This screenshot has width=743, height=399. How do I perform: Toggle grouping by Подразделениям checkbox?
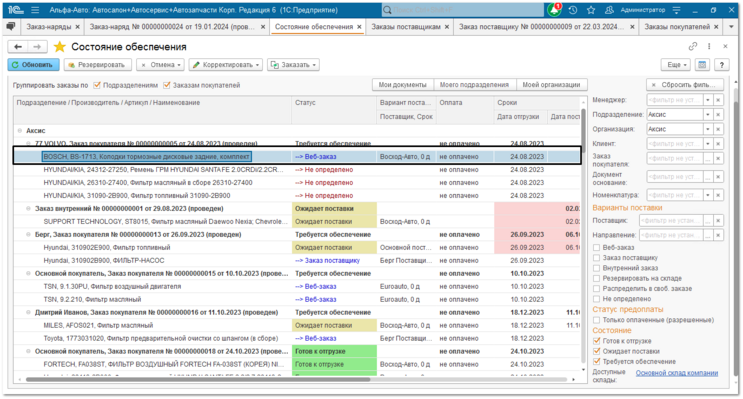pyautogui.click(x=97, y=85)
